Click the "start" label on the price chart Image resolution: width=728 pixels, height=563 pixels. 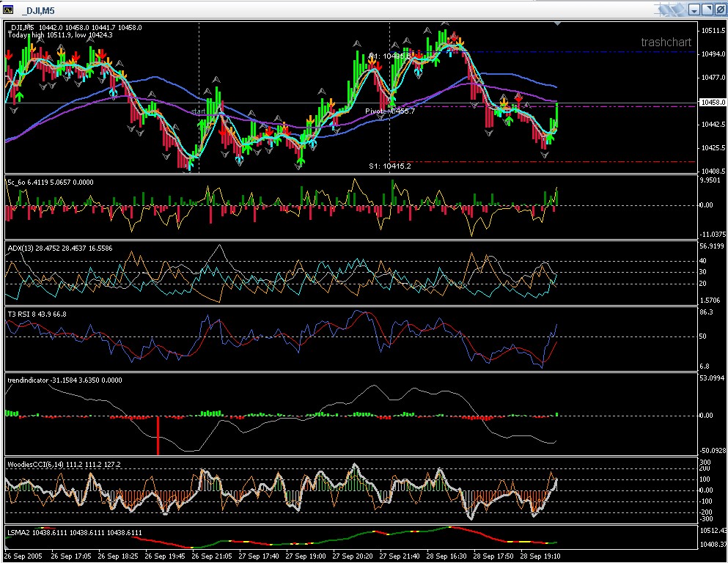198,112
